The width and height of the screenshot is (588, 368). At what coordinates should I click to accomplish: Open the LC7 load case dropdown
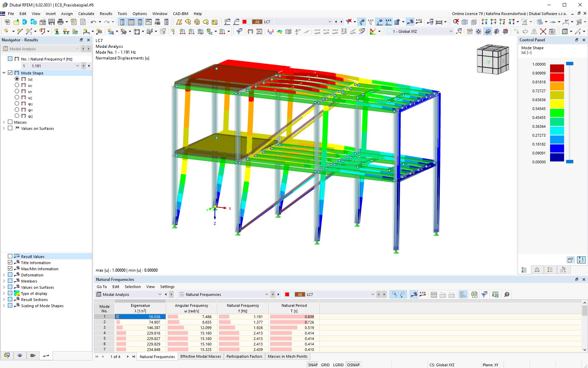pyautogui.click(x=329, y=22)
